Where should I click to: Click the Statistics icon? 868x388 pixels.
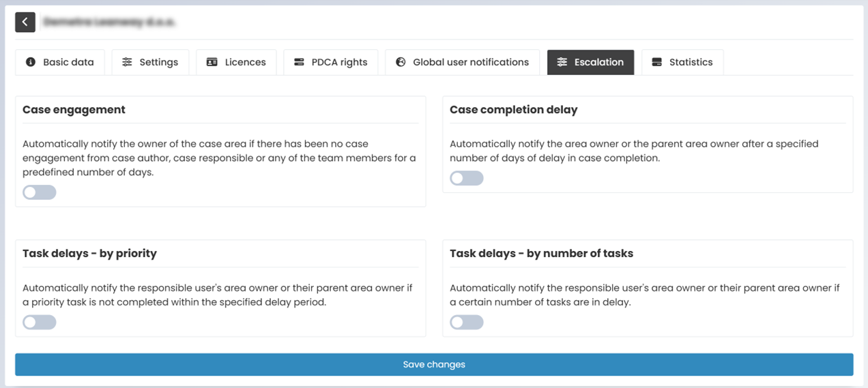[656, 62]
